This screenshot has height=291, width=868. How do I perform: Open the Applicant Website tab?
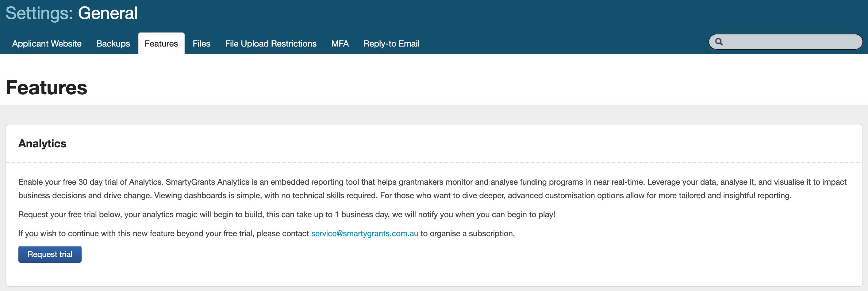(x=47, y=44)
